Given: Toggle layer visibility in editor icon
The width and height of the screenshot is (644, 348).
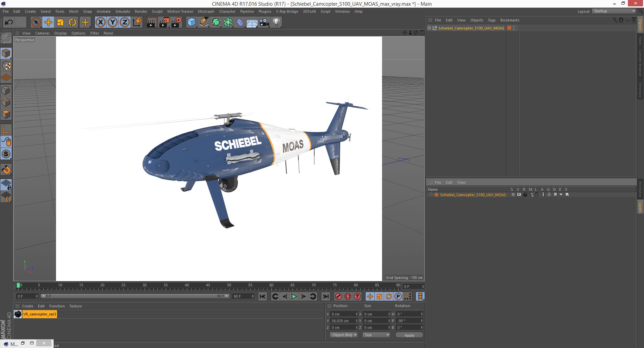Looking at the screenshot, I should point(519,194).
